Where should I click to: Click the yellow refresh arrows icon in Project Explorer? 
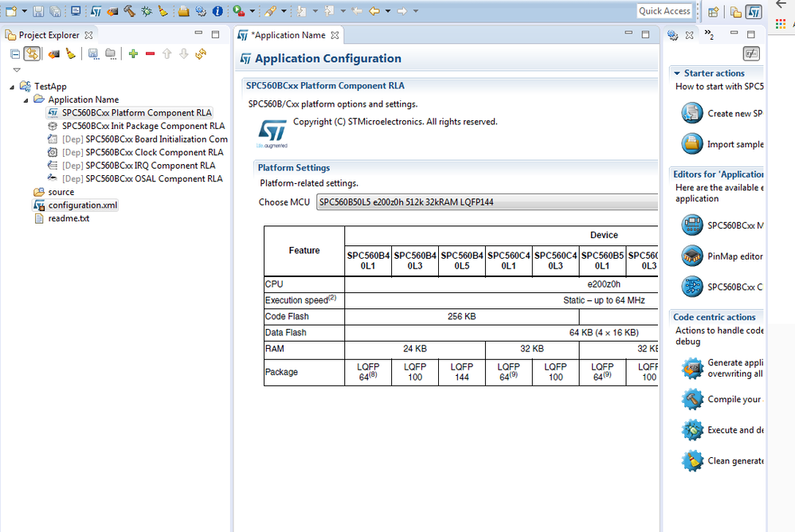pyautogui.click(x=201, y=53)
